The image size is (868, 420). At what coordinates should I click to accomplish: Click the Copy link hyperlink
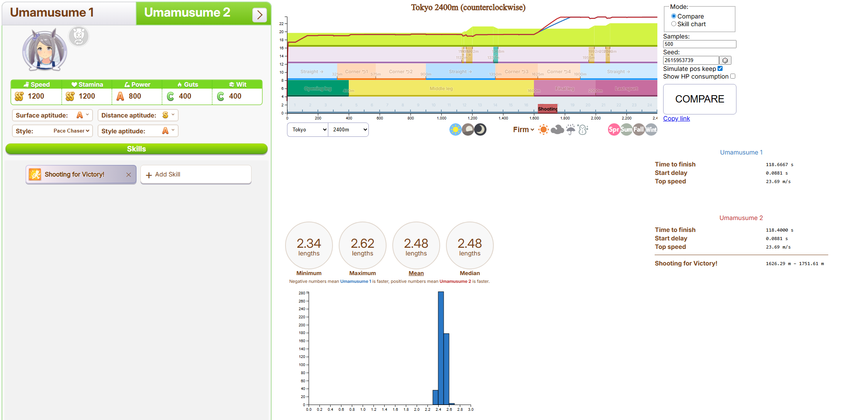676,118
